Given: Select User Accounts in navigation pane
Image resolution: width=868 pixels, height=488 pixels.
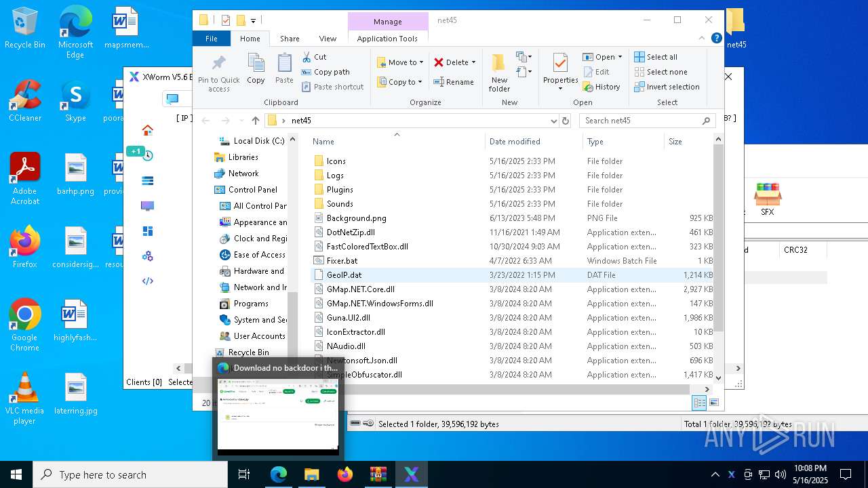Looking at the screenshot, I should point(259,336).
